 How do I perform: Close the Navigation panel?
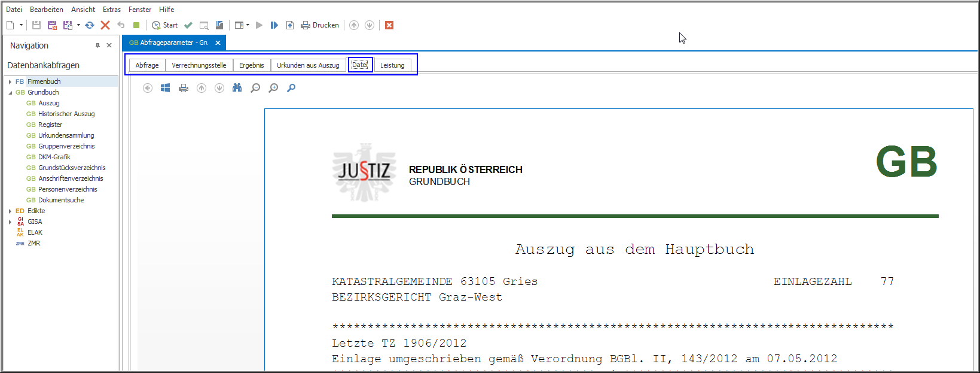pos(109,46)
